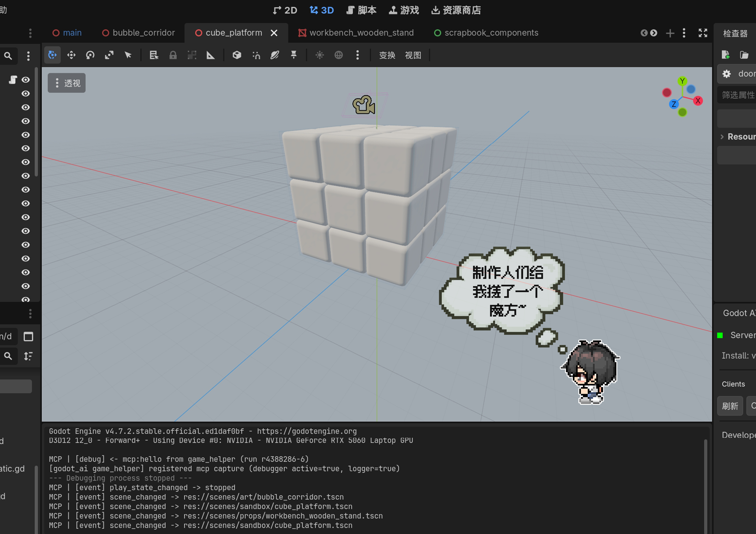756x534 pixels.
Task: Toggle distraction-free fullscreen mode icon
Action: tap(703, 33)
